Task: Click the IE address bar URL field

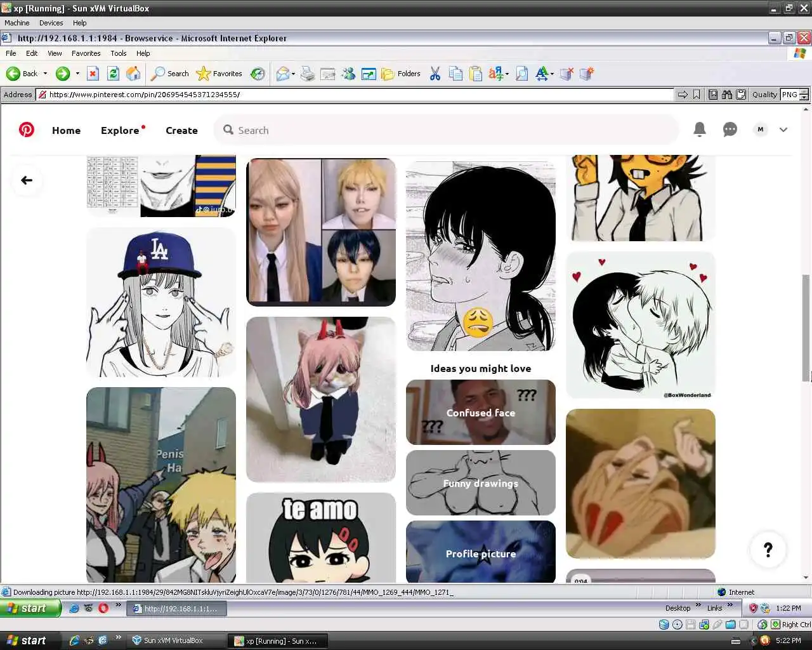Action: [x=355, y=95]
